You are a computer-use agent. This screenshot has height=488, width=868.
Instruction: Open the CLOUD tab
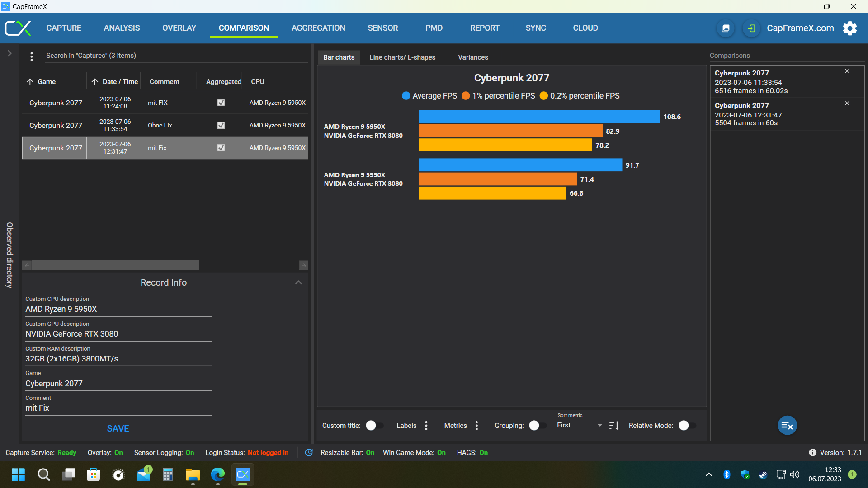pyautogui.click(x=585, y=28)
